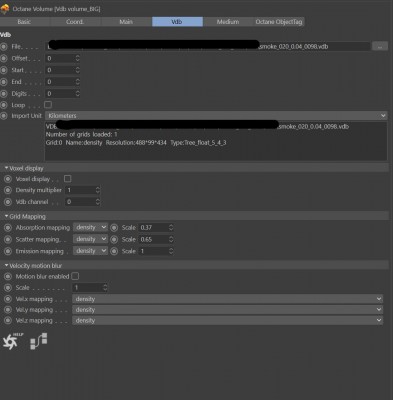Click the keyframe dot beside Import Unit
This screenshot has height=400, width=393.
pos(4,116)
